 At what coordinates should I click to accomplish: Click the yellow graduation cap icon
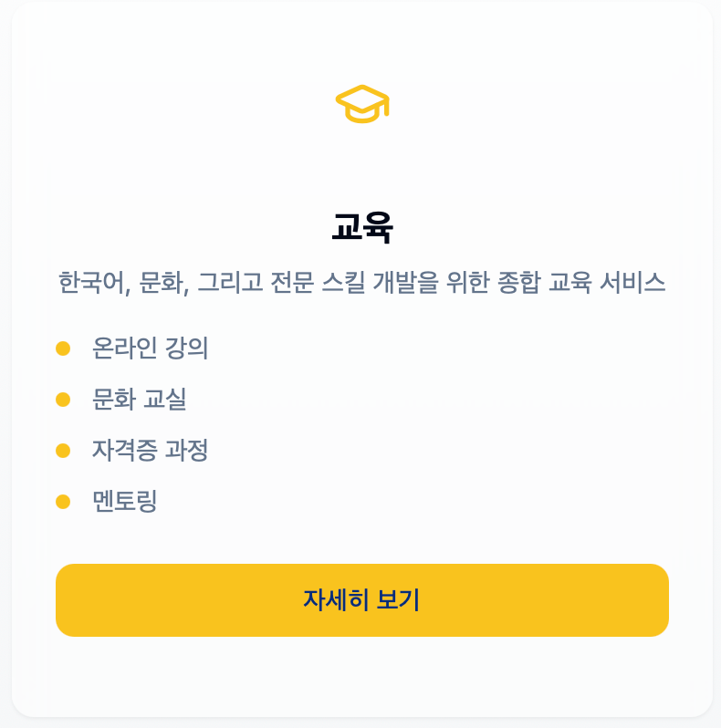pos(362,104)
